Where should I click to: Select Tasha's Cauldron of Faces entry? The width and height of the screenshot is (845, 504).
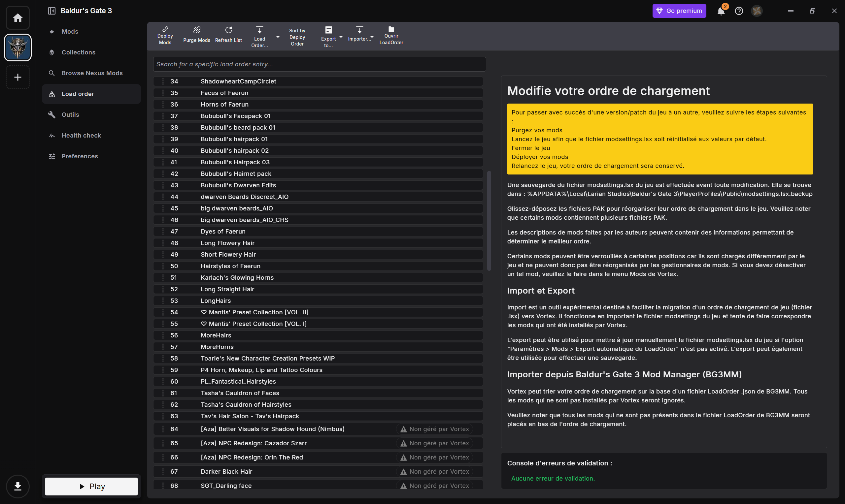318,393
